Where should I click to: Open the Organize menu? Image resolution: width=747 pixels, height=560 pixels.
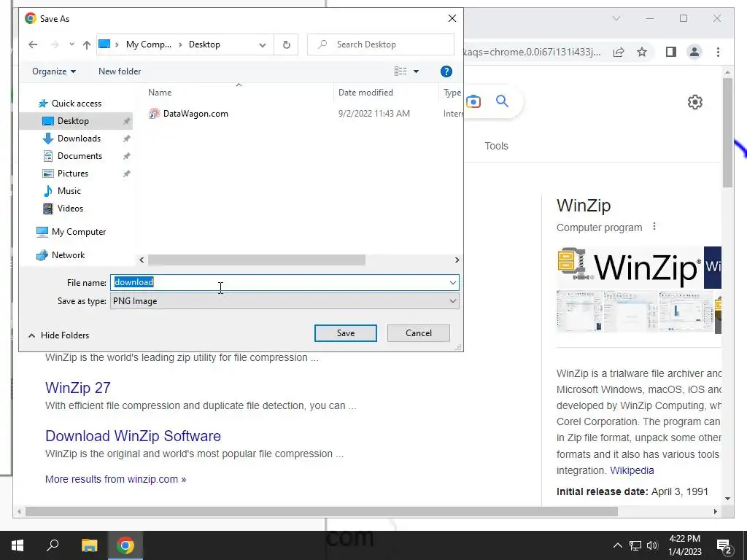tap(54, 71)
